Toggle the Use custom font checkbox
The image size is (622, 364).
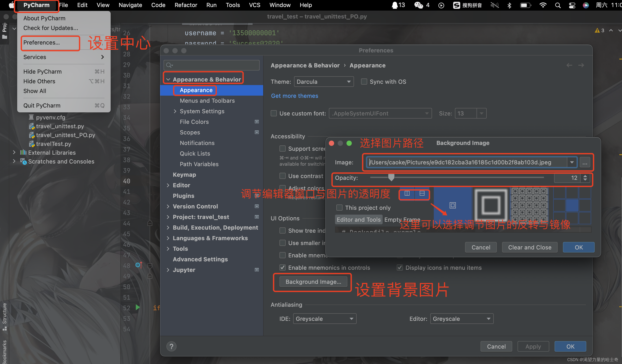click(274, 113)
